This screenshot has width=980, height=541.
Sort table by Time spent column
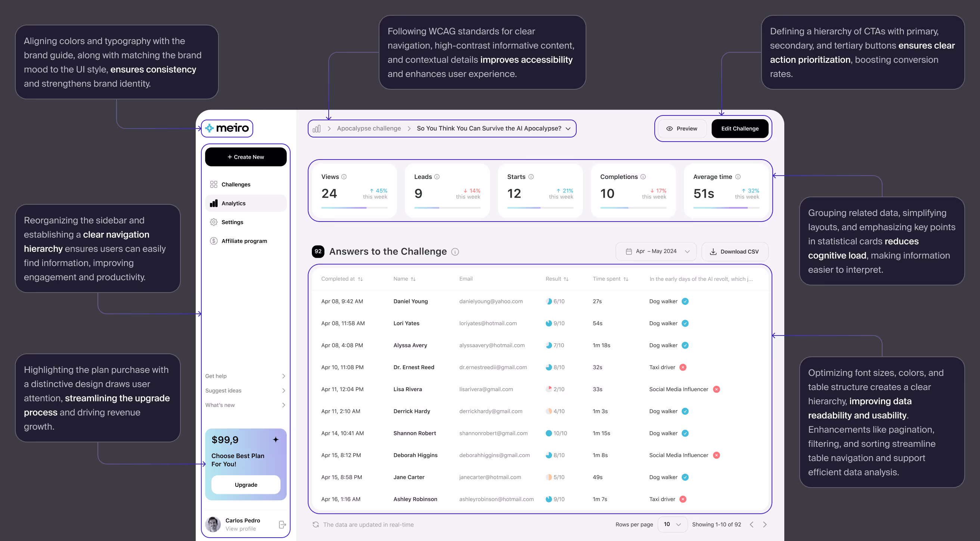(610, 279)
